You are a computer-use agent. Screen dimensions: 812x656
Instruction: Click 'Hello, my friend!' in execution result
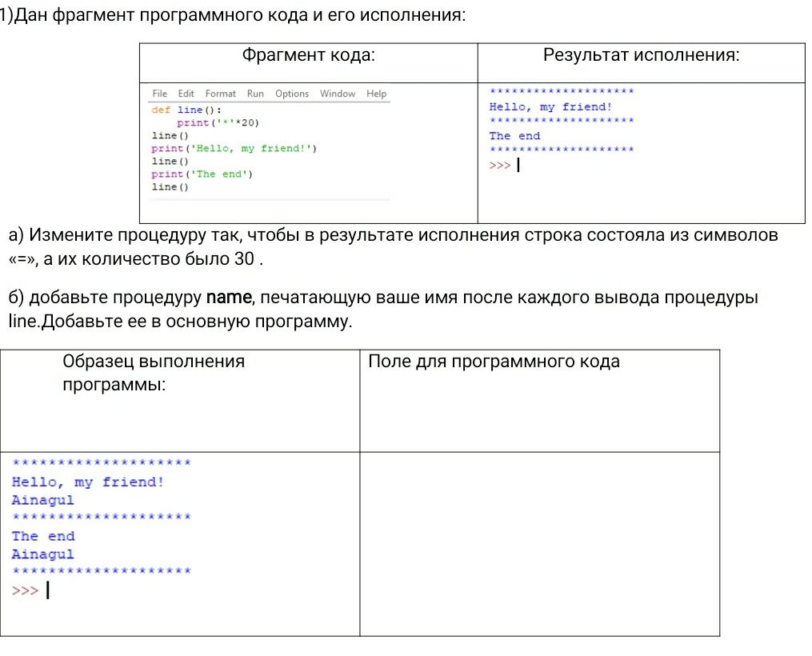(550, 107)
